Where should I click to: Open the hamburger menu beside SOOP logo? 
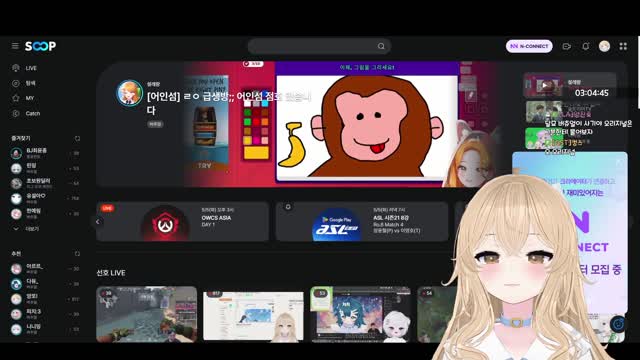[15, 46]
